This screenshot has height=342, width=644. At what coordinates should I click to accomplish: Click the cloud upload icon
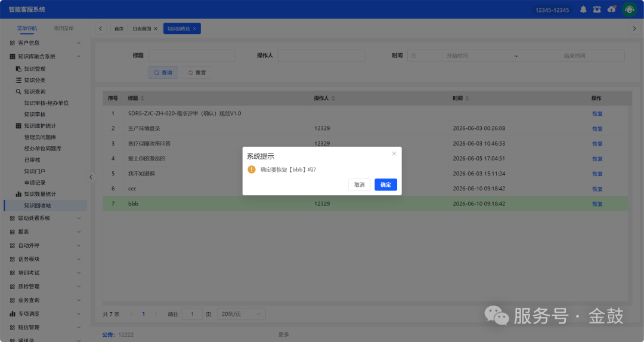pyautogui.click(x=612, y=9)
